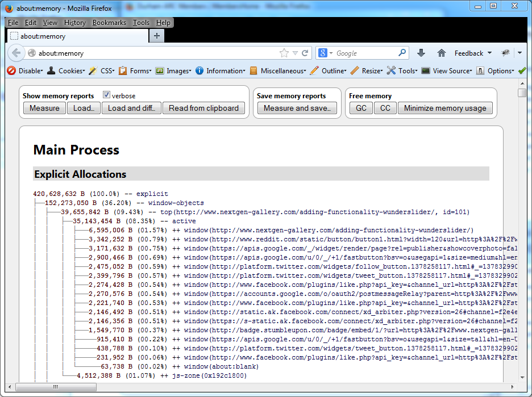Click the vertical scrollbar thumb
The width and height of the screenshot is (532, 397).
522,93
